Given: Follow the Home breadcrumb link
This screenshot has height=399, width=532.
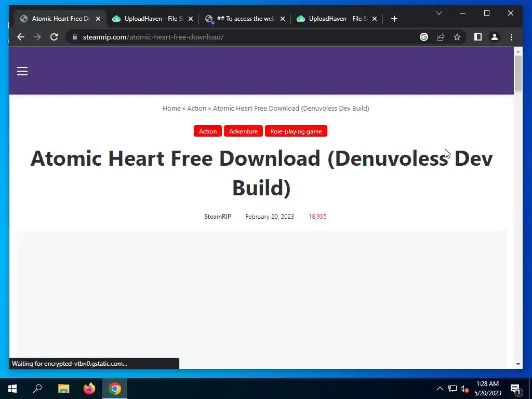Looking at the screenshot, I should (171, 108).
